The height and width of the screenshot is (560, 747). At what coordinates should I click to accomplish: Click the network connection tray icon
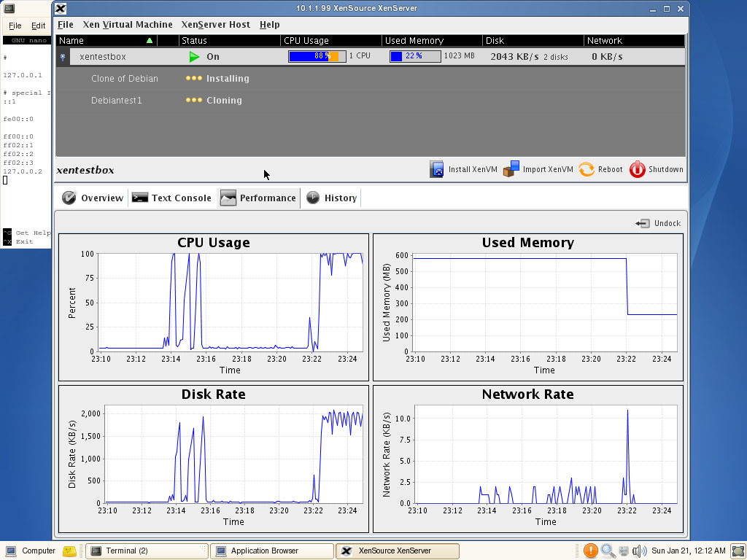624,551
